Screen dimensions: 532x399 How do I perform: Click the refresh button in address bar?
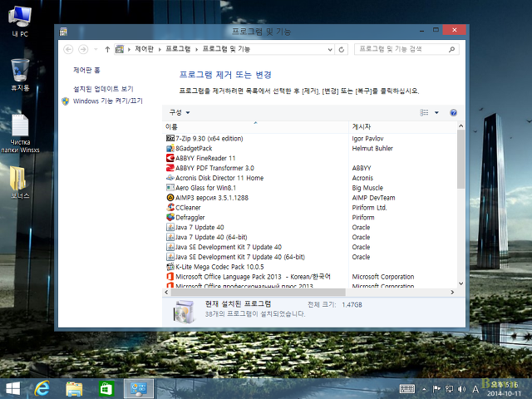pos(342,50)
